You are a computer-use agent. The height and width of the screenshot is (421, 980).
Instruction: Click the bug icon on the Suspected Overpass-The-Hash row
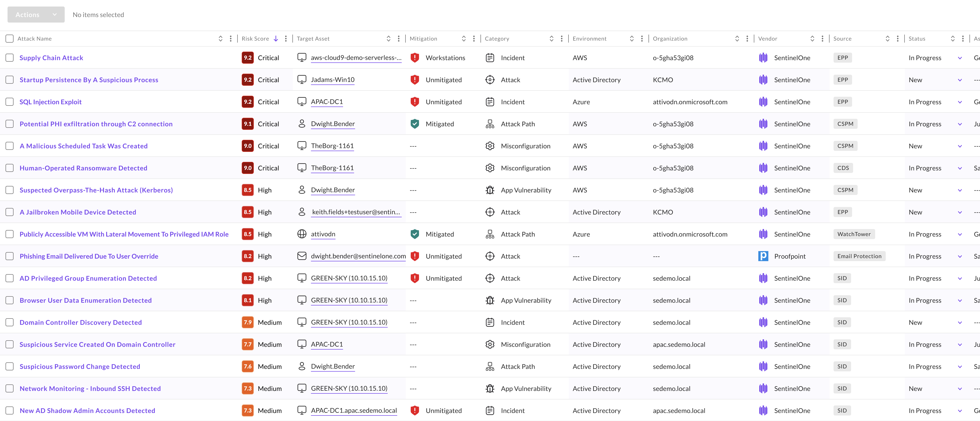tap(489, 190)
